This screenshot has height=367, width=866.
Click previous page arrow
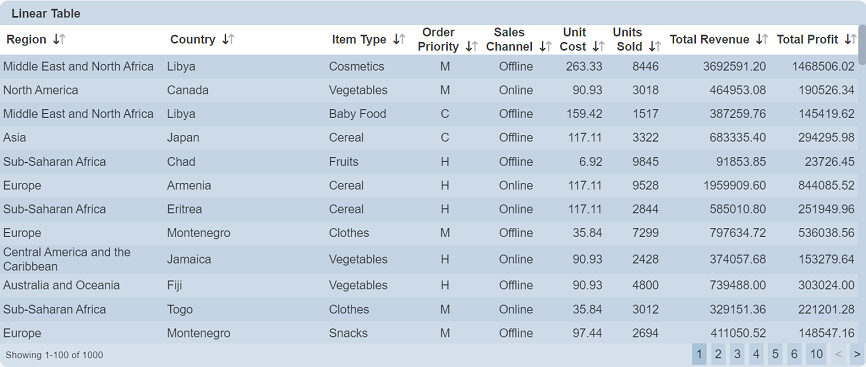click(x=838, y=354)
